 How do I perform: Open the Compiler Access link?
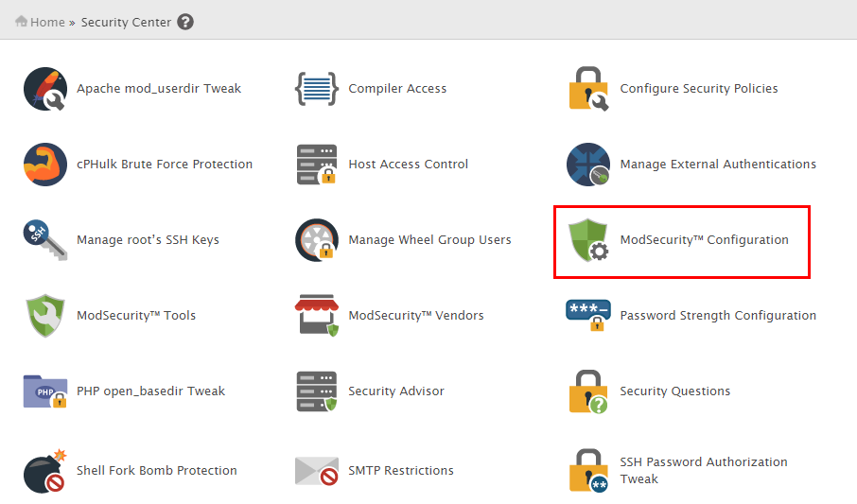point(397,89)
